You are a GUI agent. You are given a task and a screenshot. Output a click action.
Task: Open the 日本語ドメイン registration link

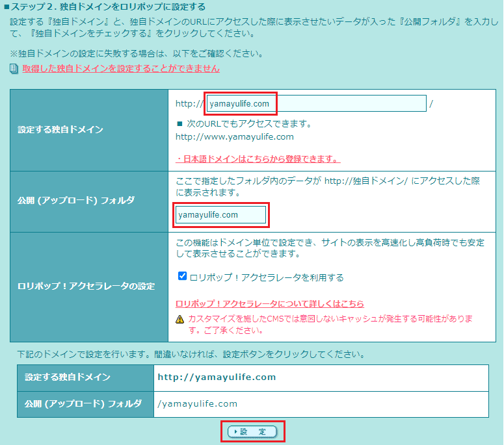tap(258, 159)
